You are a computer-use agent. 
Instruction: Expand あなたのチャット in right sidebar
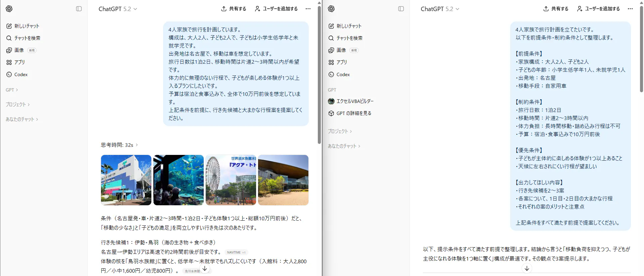click(344, 146)
